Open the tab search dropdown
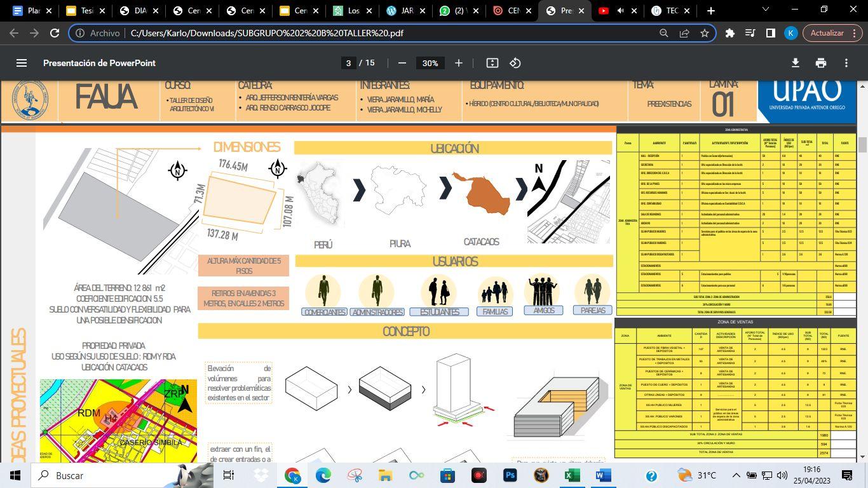Screen dimensions: 868x488 766,10
